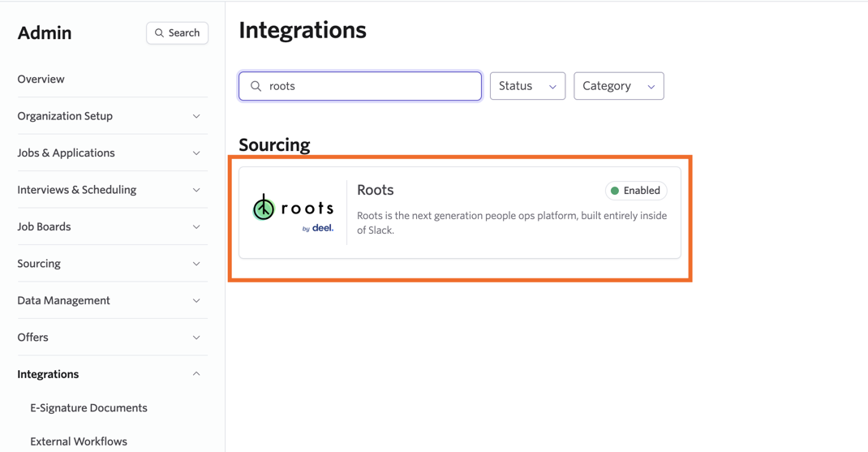This screenshot has width=868, height=452.
Task: Click the magnifier icon in Admin Search button
Action: point(160,33)
